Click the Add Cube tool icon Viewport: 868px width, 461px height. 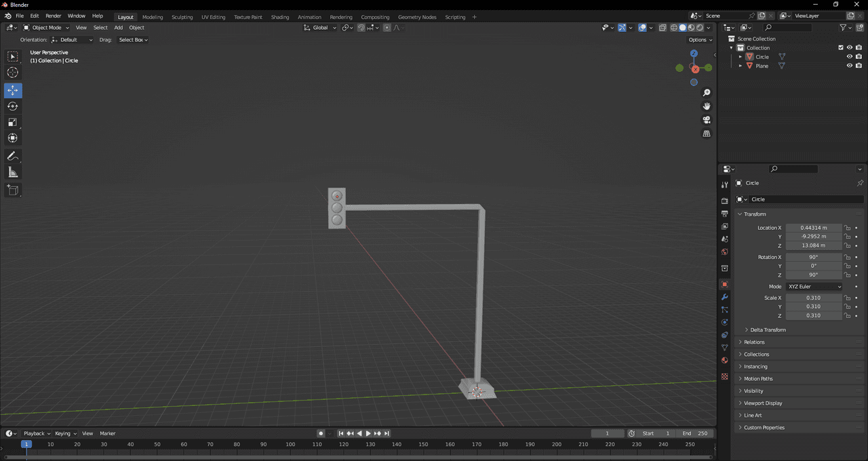(13, 191)
